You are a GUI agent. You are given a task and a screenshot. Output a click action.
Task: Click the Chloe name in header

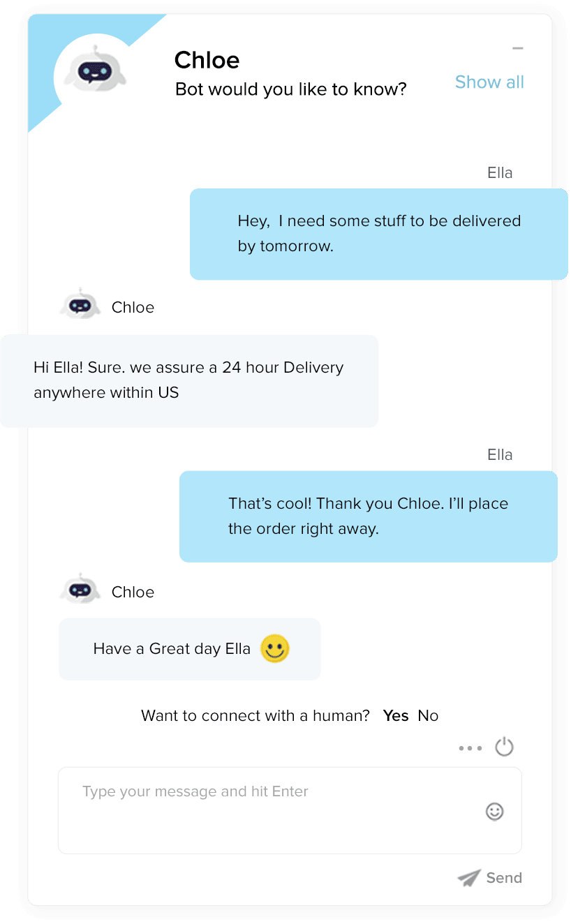207,61
